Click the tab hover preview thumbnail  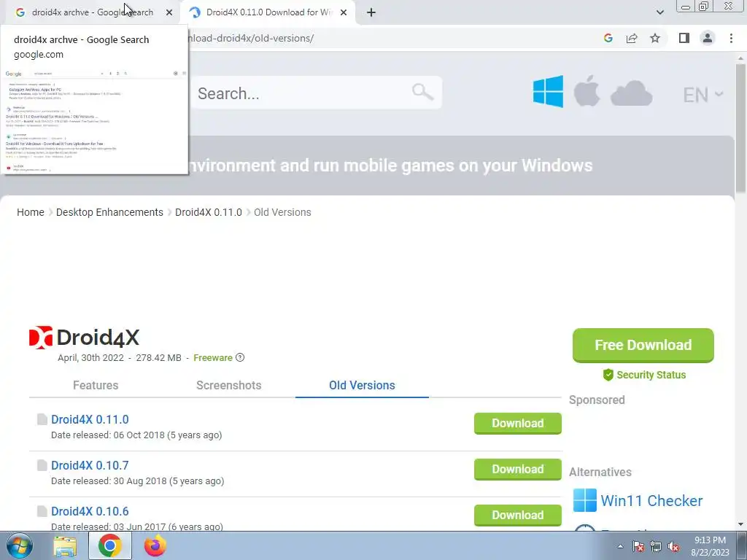[x=94, y=120]
